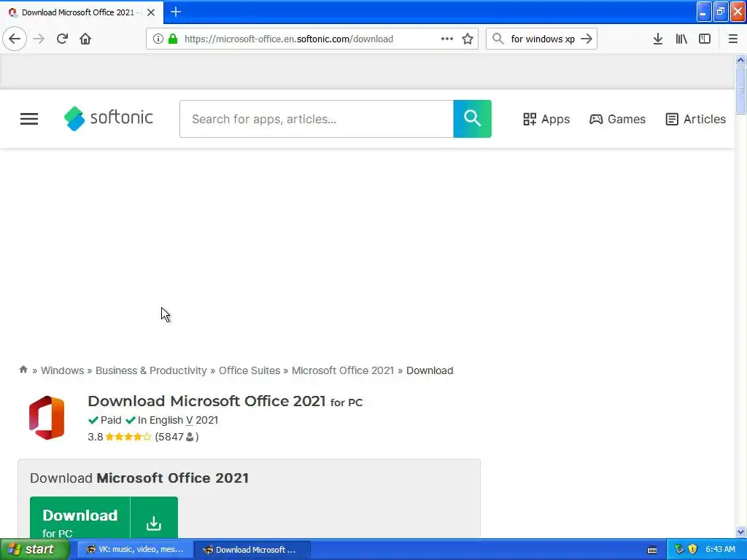Open the Microsoft Office 2021 breadcrumb
The height and width of the screenshot is (560, 747).
[343, 370]
